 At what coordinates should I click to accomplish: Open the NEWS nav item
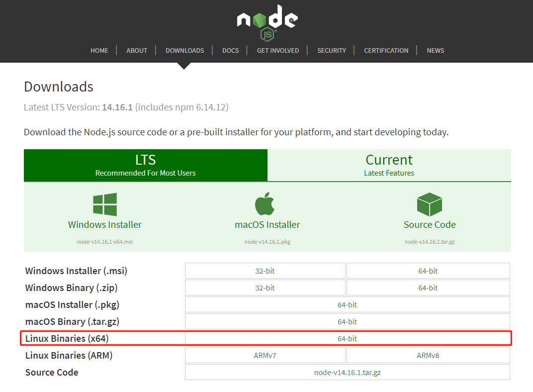(x=436, y=50)
